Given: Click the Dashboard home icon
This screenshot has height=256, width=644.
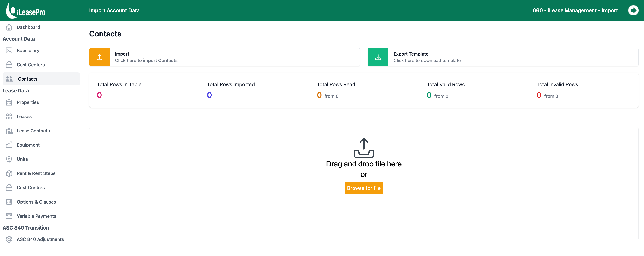Looking at the screenshot, I should click(x=9, y=27).
